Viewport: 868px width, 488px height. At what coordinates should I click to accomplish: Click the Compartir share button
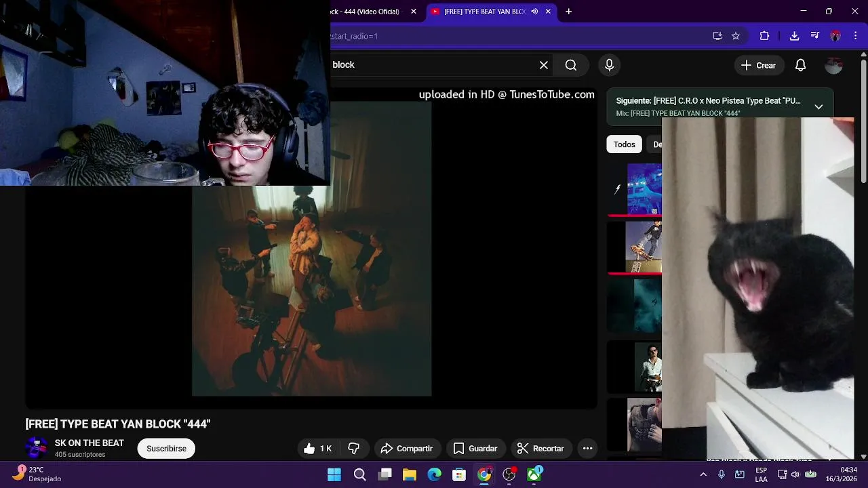tap(407, 449)
